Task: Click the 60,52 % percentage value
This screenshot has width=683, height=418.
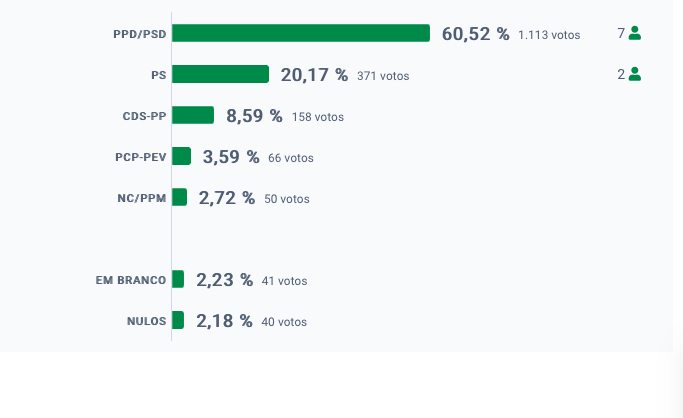Action: click(476, 34)
